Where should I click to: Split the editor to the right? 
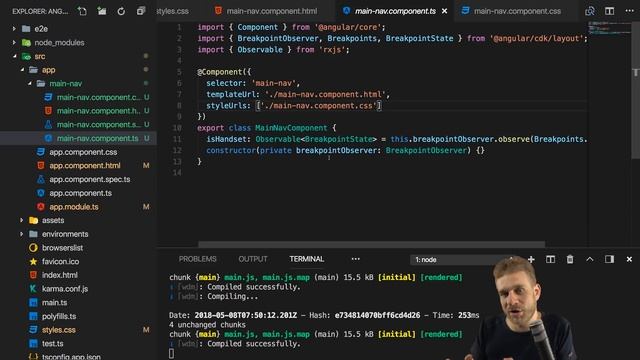(609, 11)
